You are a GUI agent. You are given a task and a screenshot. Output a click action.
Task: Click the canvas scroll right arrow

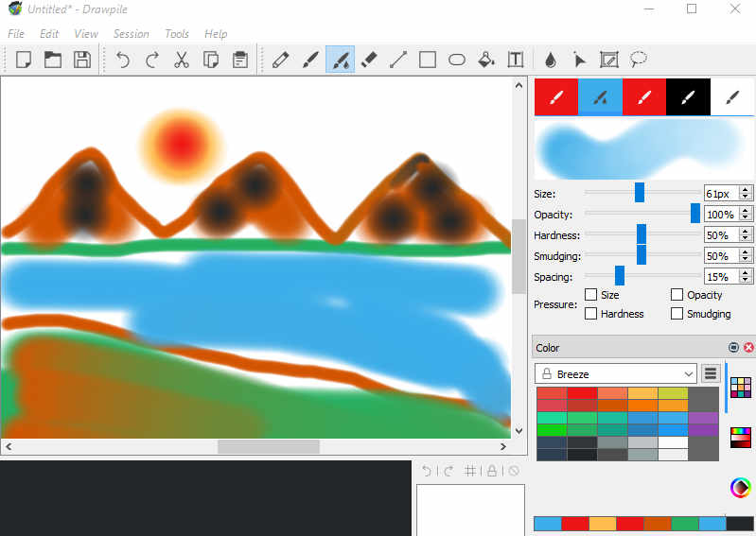point(503,446)
